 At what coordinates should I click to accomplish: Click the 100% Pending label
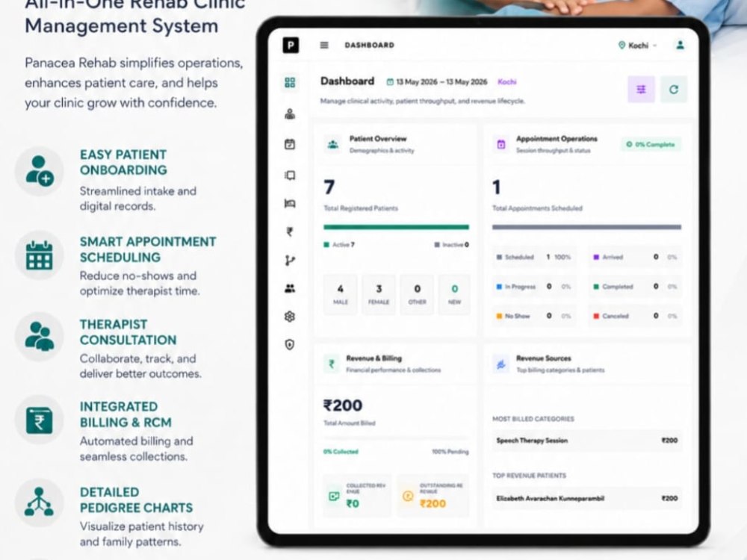pos(450,452)
